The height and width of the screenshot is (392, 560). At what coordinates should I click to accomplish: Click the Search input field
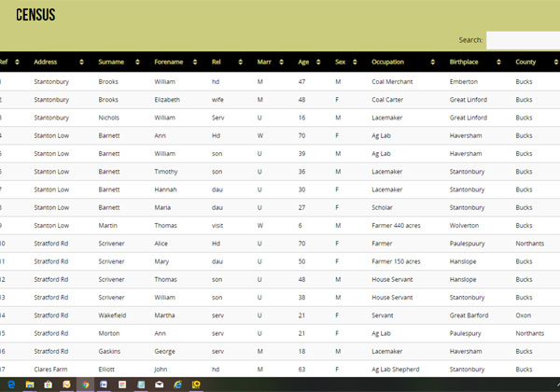tap(523, 40)
